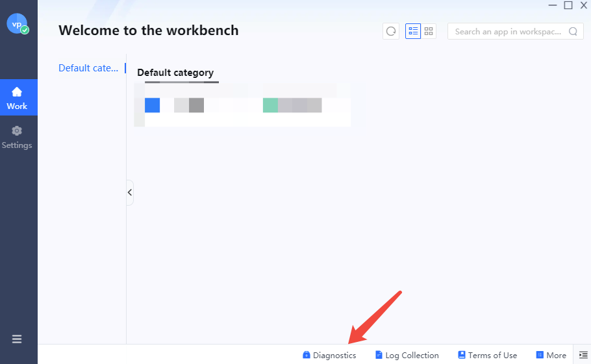Open the Settings gear in sidebar
The height and width of the screenshot is (364, 591).
(x=17, y=137)
